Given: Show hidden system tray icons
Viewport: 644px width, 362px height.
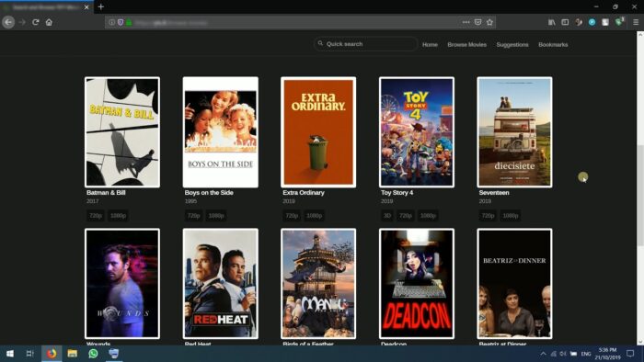Looking at the screenshot, I should point(543,354).
